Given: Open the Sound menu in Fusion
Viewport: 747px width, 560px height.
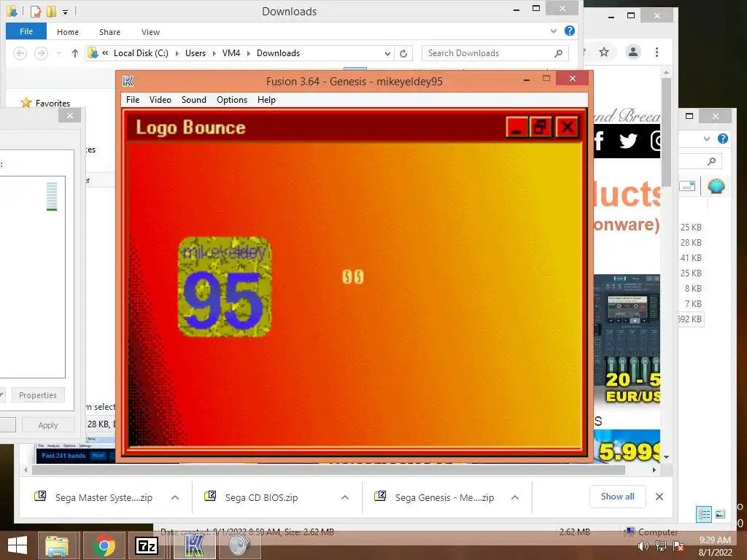Looking at the screenshot, I should tap(193, 99).
